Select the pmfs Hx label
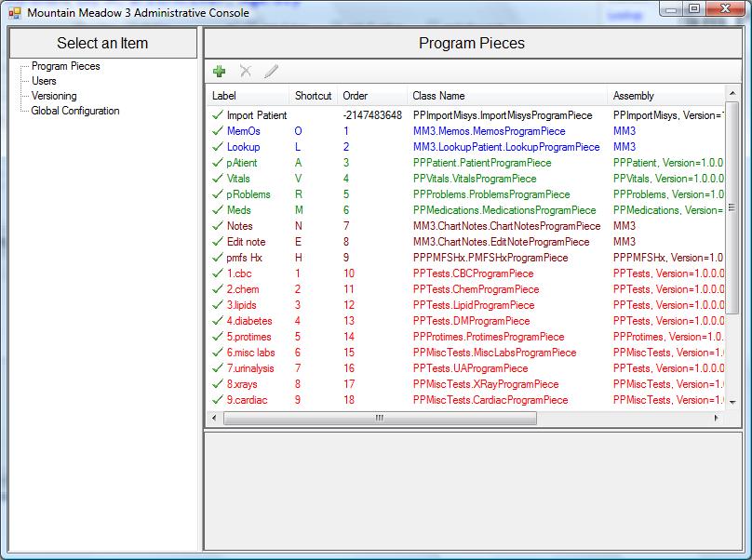 [244, 258]
